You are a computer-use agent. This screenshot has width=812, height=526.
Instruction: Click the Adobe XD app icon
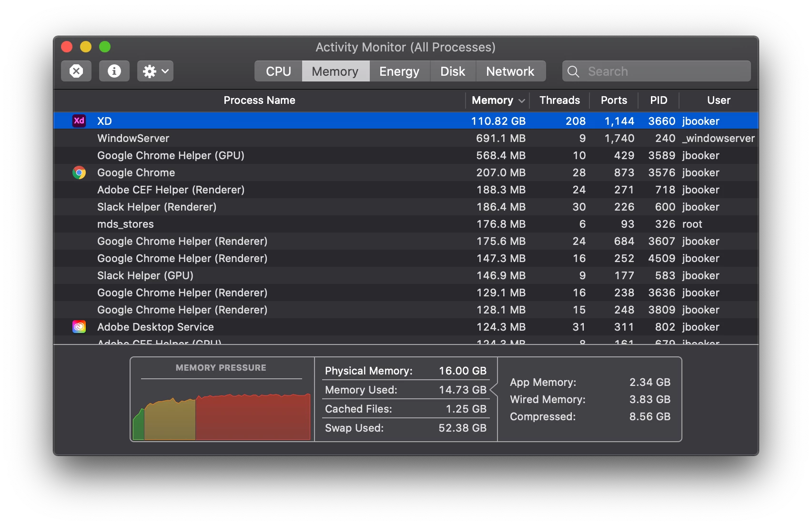click(x=79, y=121)
